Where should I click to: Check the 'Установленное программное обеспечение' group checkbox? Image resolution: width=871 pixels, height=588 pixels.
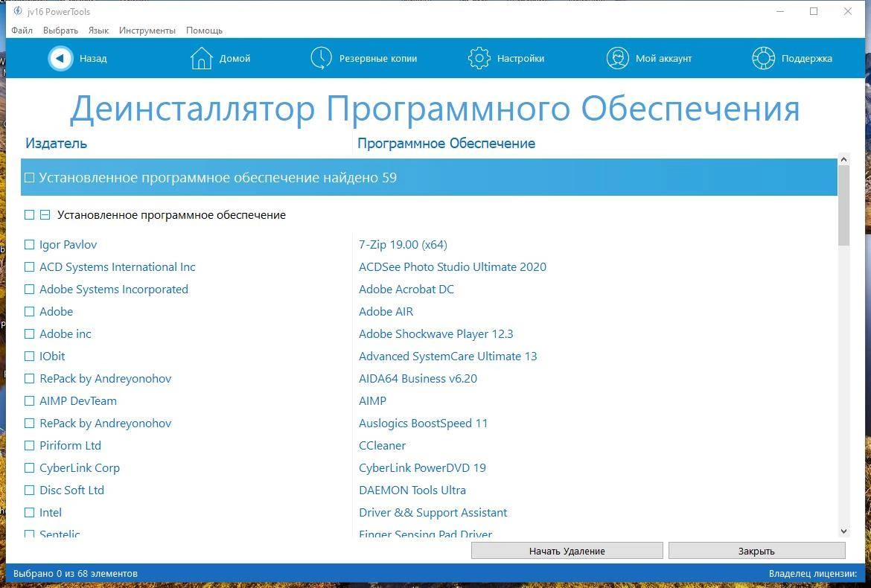(30, 215)
